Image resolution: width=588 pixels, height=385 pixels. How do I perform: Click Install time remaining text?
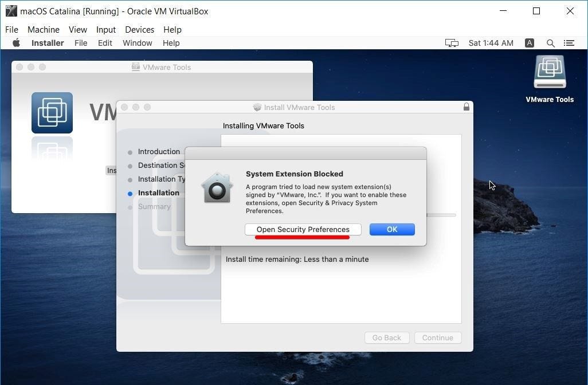pos(297,259)
